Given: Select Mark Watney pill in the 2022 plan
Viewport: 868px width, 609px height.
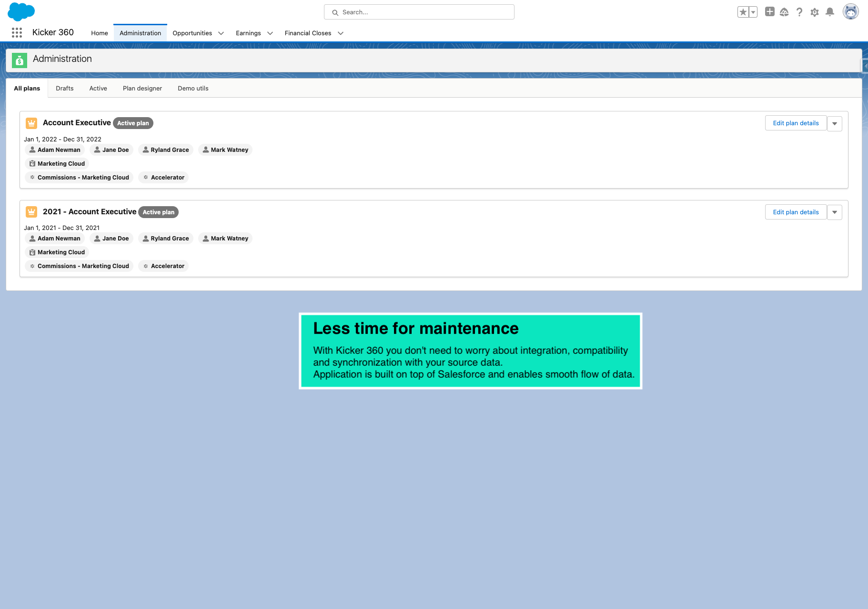Looking at the screenshot, I should pos(225,150).
